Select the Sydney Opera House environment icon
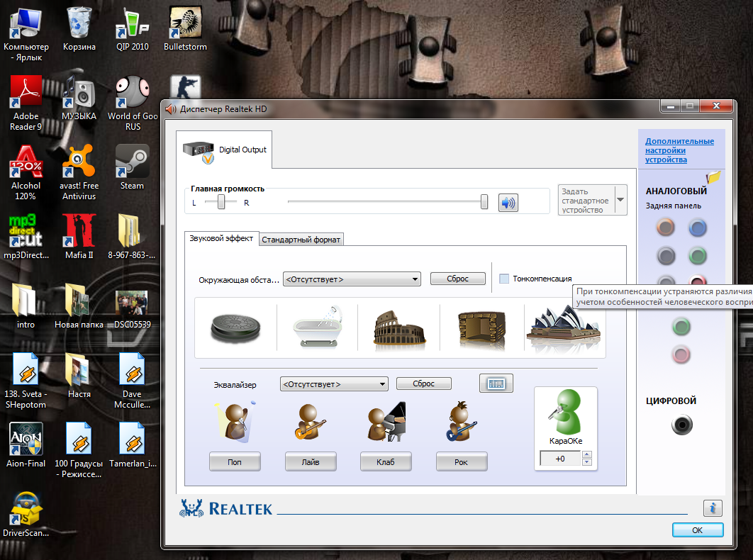This screenshot has width=753, height=560. click(564, 327)
